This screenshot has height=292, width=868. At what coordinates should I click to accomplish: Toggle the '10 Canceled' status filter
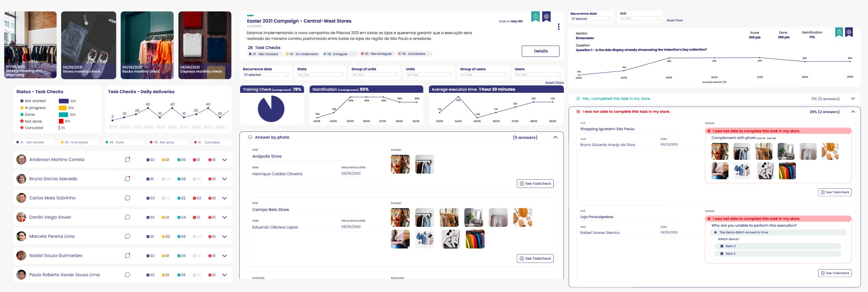(x=212, y=142)
